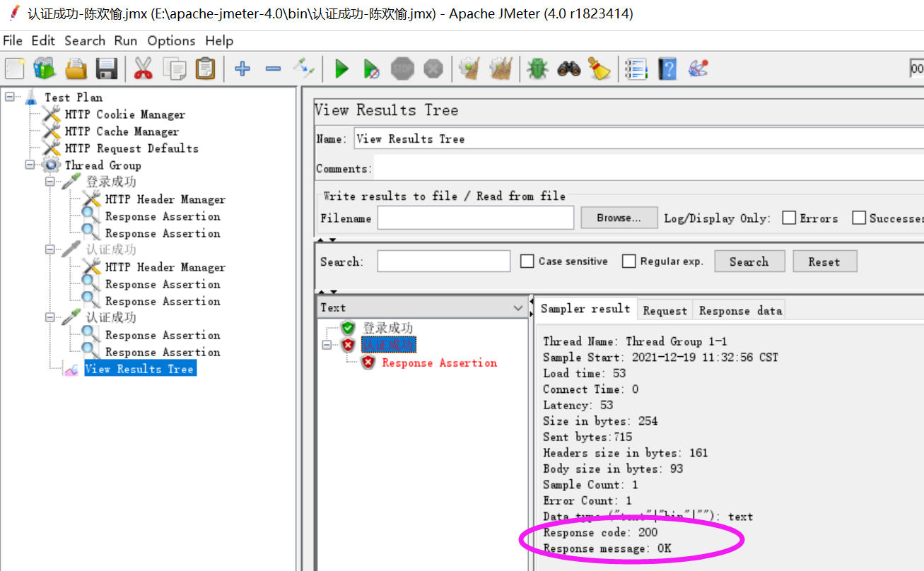Enable the Regular exp. checkbox
924x571 pixels.
(x=628, y=261)
